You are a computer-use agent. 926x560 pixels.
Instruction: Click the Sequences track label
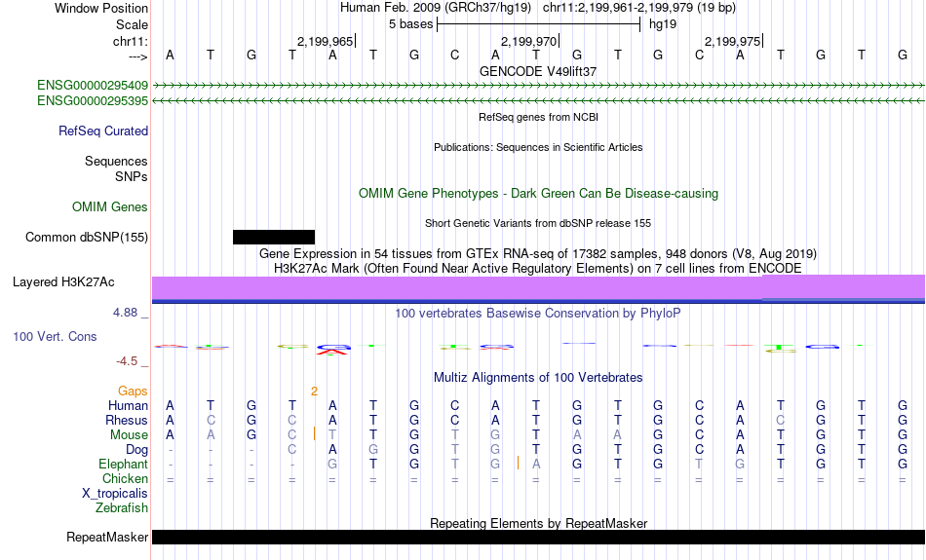[x=116, y=161]
